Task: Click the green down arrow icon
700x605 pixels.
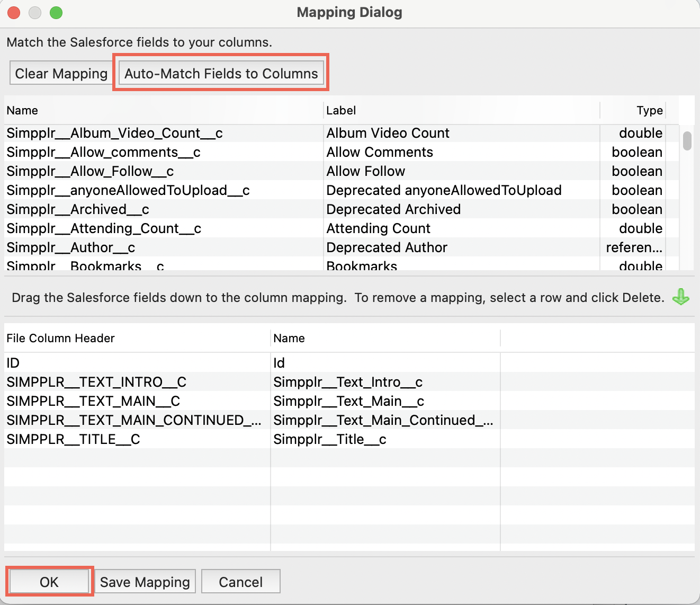Action: (x=681, y=297)
